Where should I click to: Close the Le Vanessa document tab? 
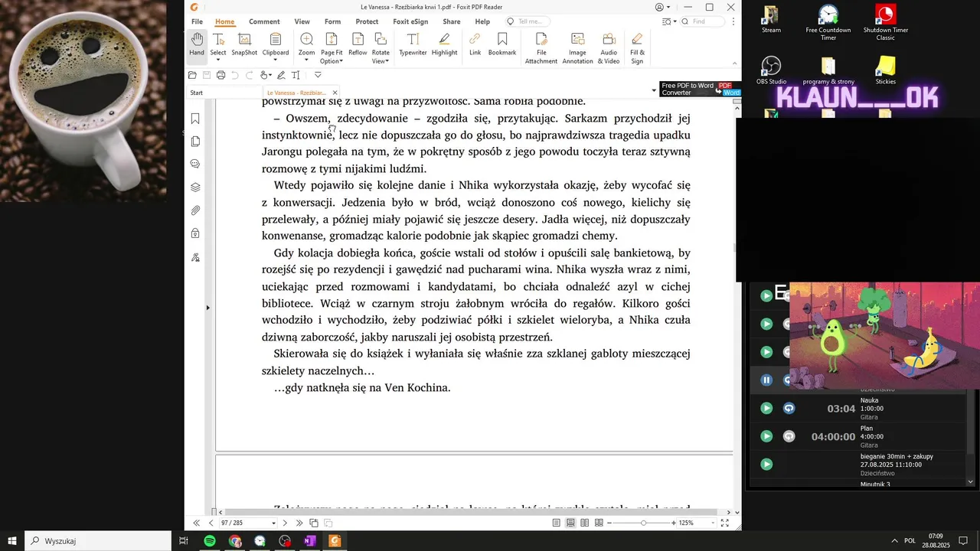pyautogui.click(x=335, y=93)
